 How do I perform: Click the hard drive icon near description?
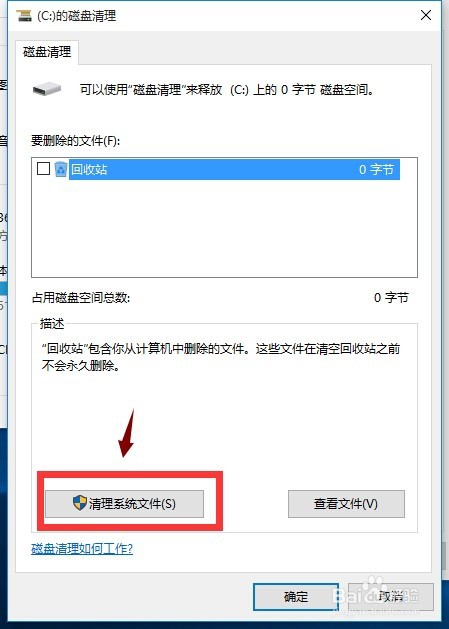(x=47, y=89)
